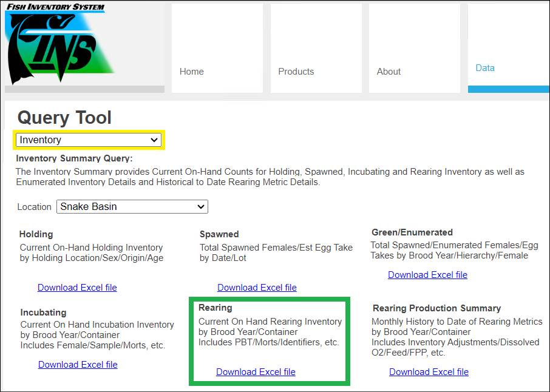Click the Rearing Production Summary heading

(x=436, y=308)
